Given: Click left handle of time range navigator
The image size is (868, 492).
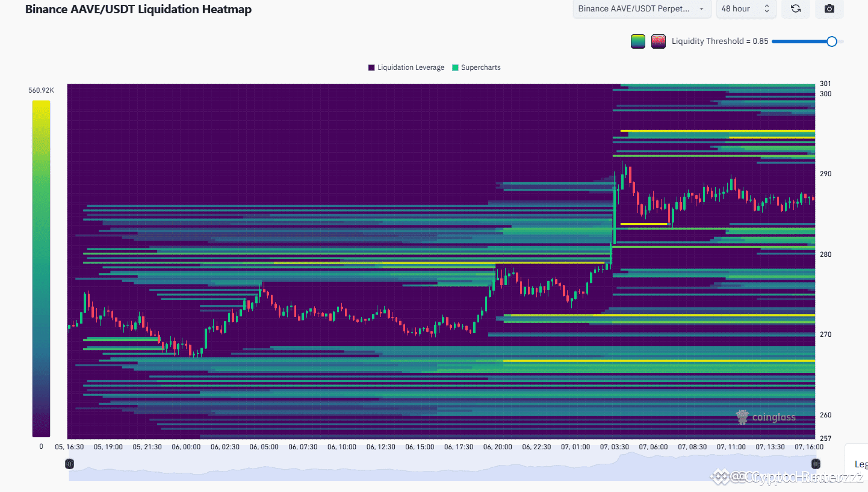Looking at the screenshot, I should (x=69, y=464).
